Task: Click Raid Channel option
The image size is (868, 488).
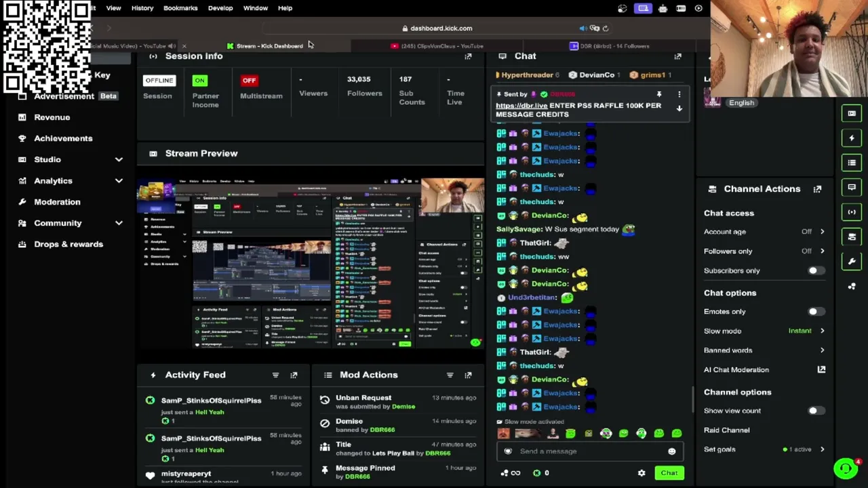Action: coord(726,430)
